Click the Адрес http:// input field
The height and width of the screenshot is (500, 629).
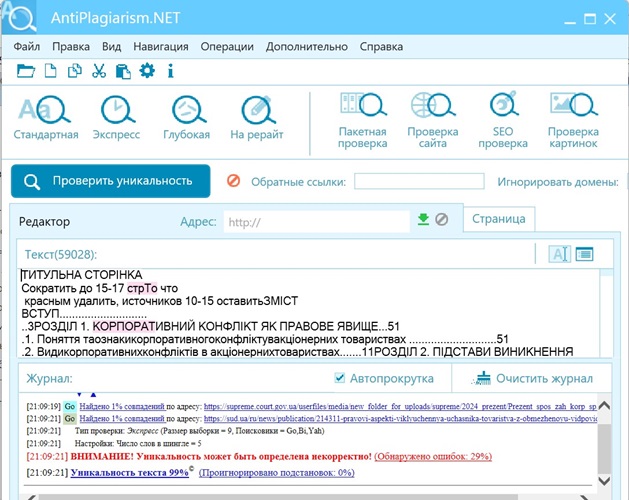point(317,222)
